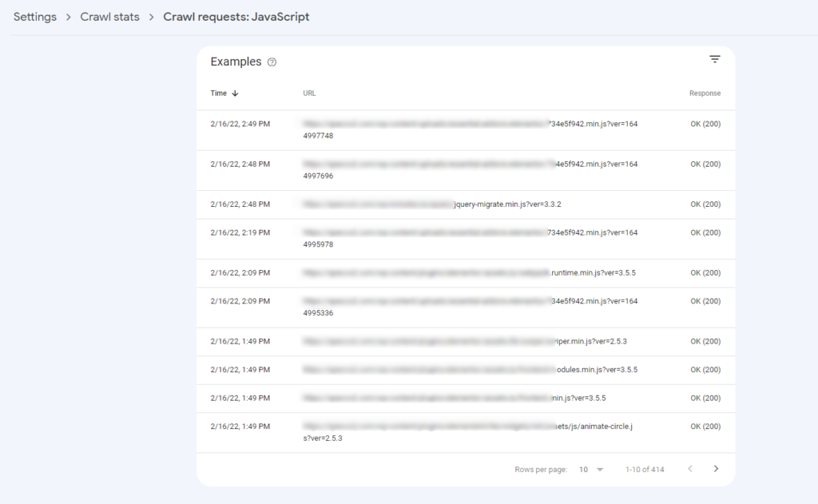Click the 1-10 of 414 pagination text
The width and height of the screenshot is (818, 504).
(x=645, y=470)
